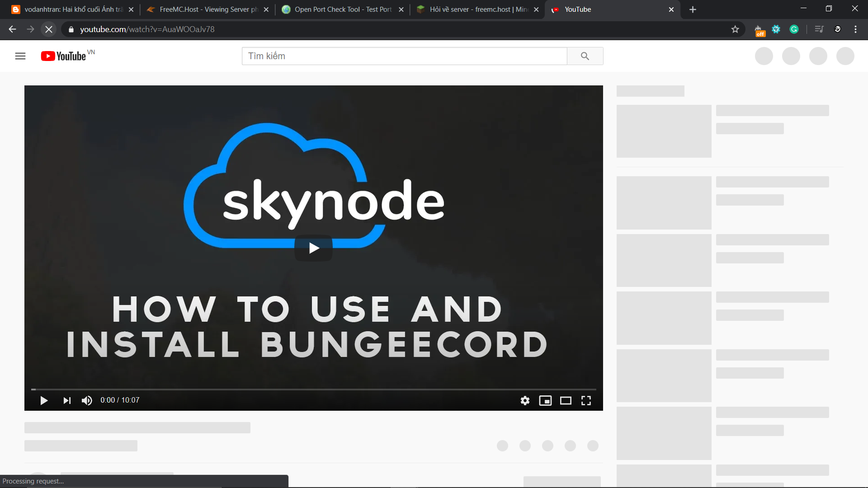This screenshot has width=868, height=488.
Task: Click the search magnifier button
Action: coord(585,56)
